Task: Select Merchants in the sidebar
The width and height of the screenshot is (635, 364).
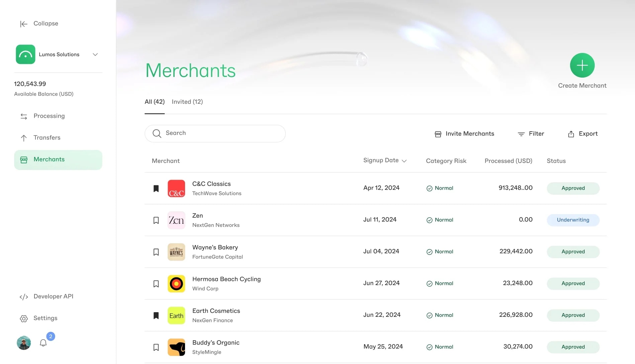Action: click(x=58, y=160)
